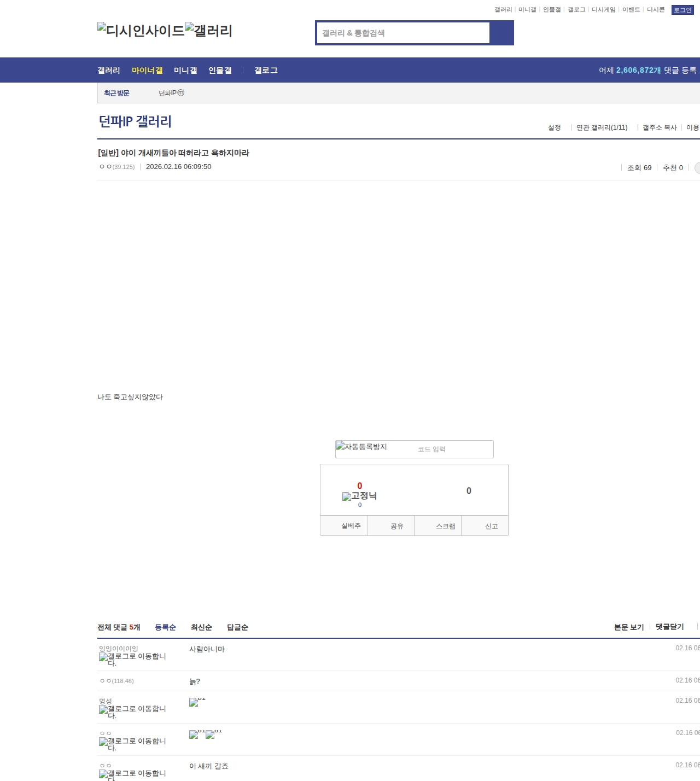Sort comments by 등록순
The width and height of the screenshot is (700, 781).
coord(165,627)
